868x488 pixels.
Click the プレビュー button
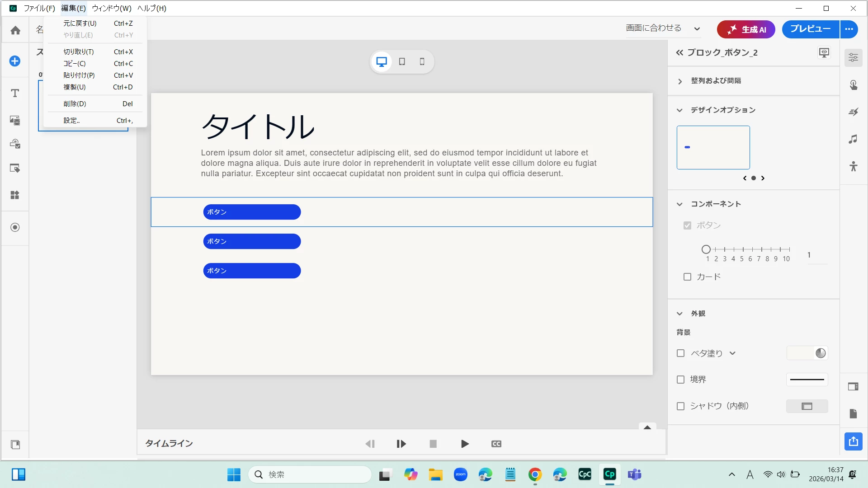pyautogui.click(x=810, y=29)
